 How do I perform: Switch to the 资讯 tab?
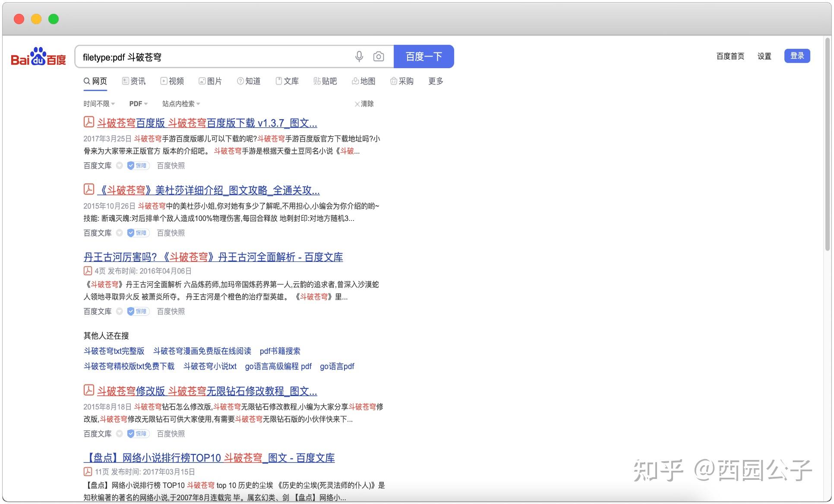134,81
